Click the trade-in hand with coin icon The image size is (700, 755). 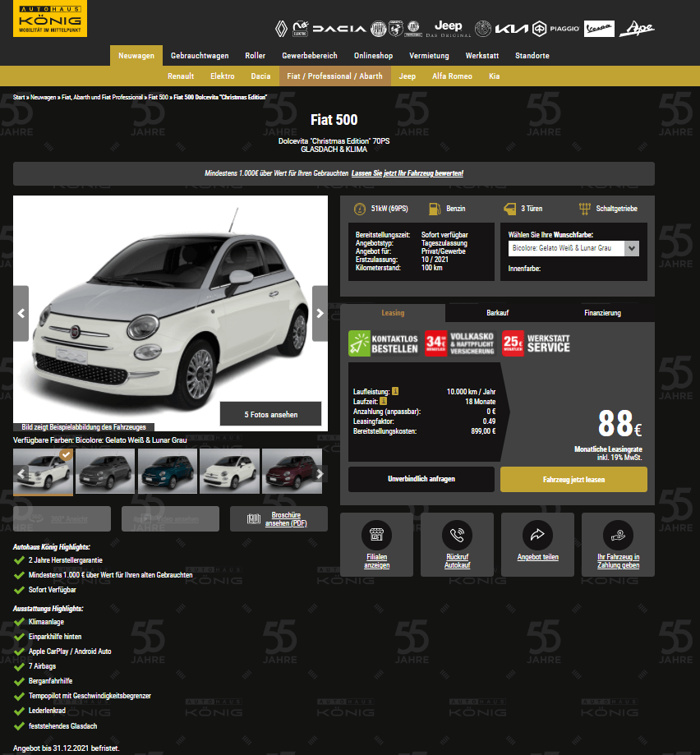coord(618,535)
